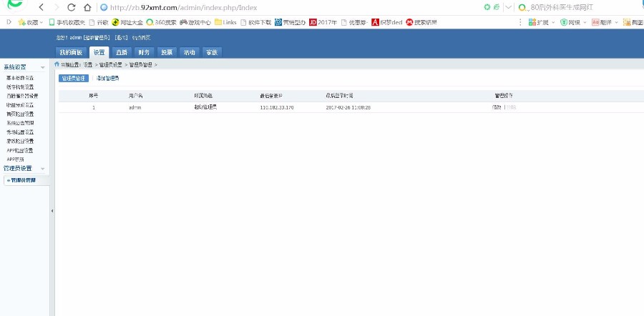The height and width of the screenshot is (316, 644).
Task: Open the second item under 系统设置
Action: tap(20, 87)
